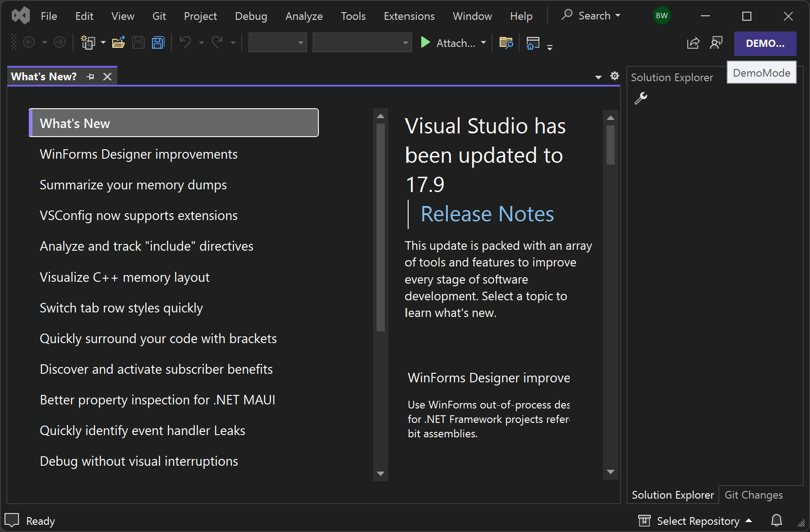The height and width of the screenshot is (532, 810).
Task: Click the Send Feedback person icon
Action: [x=716, y=43]
